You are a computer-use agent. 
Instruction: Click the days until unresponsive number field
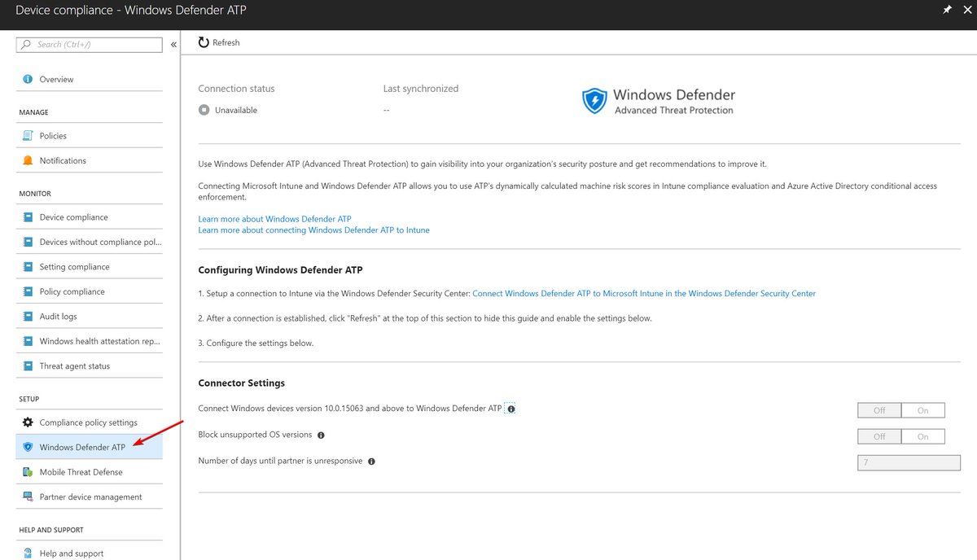(909, 462)
